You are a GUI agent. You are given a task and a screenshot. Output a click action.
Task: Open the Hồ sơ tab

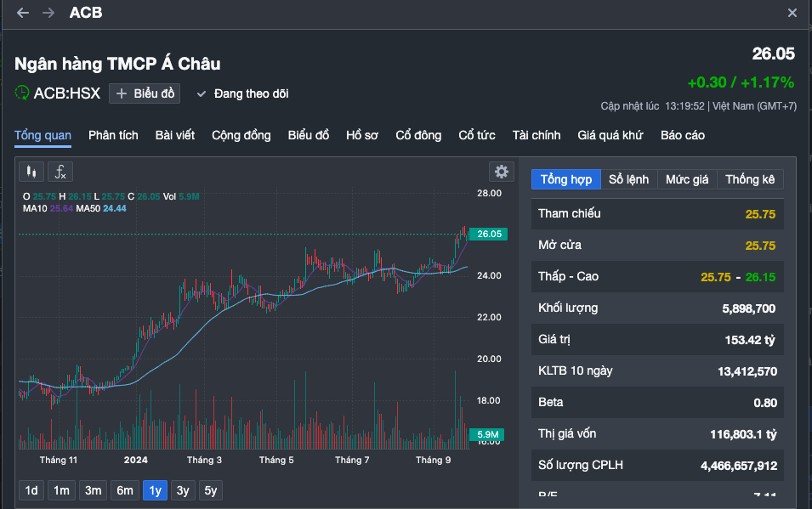(362, 136)
